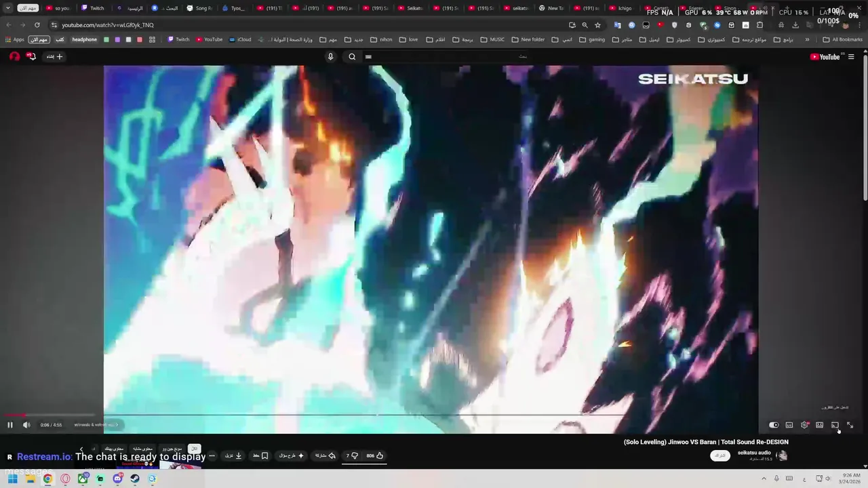Switch to the Twitch browser tab
The width and height of the screenshot is (868, 488).
[93, 8]
